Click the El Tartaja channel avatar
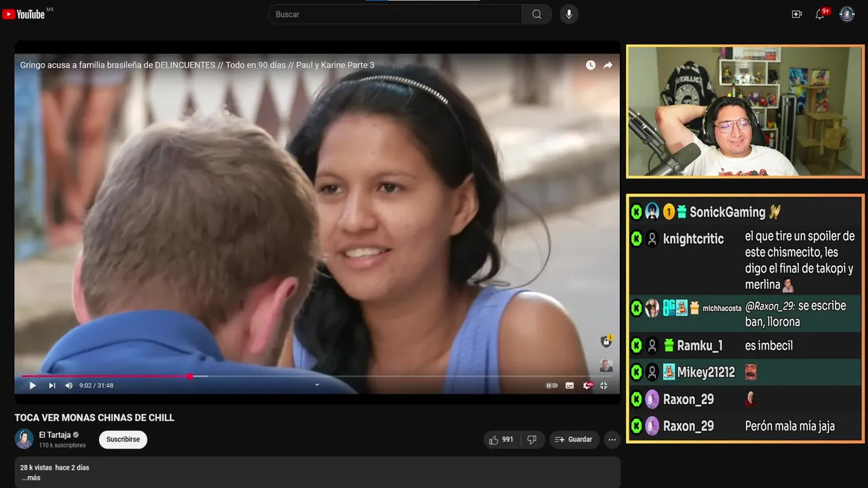This screenshot has width=868, height=488. coord(24,439)
